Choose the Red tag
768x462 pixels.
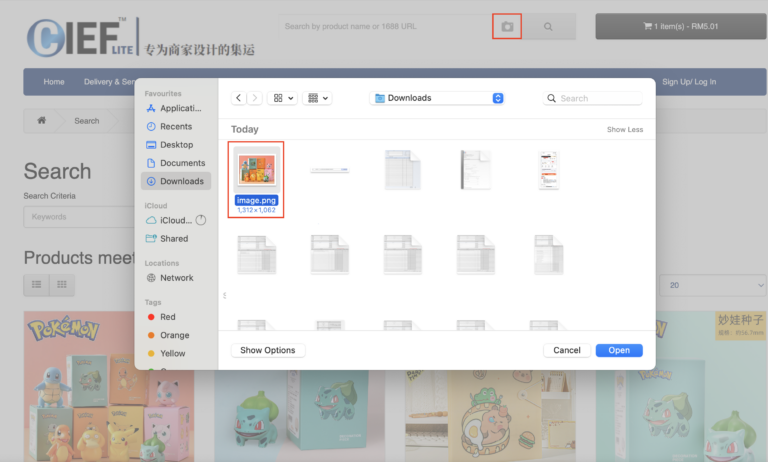pyautogui.click(x=162, y=316)
